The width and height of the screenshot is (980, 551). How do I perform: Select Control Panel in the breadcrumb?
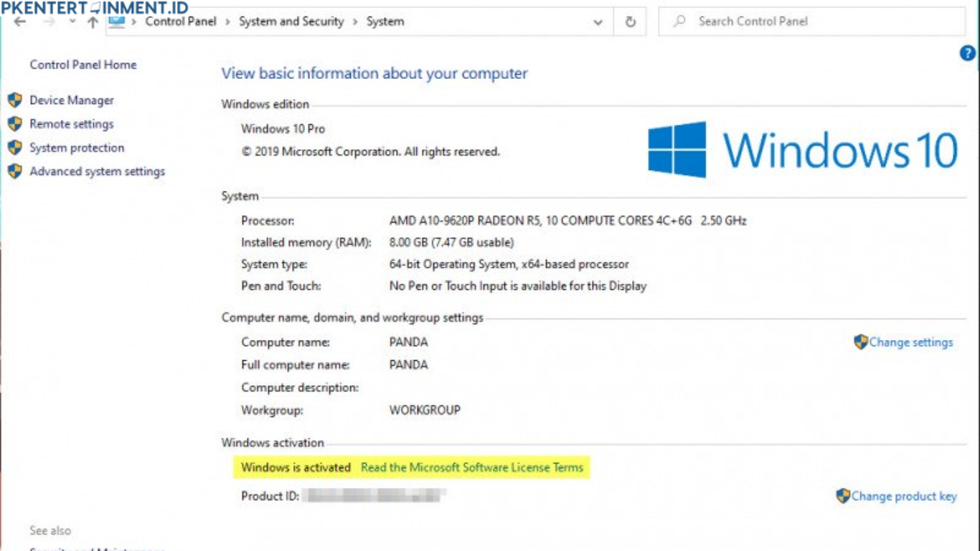point(181,22)
